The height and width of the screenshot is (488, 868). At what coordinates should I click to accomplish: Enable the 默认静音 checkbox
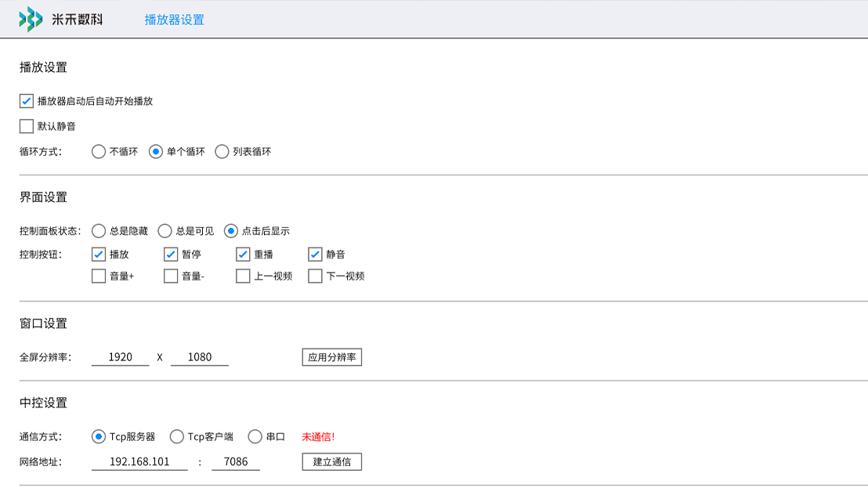[x=27, y=126]
